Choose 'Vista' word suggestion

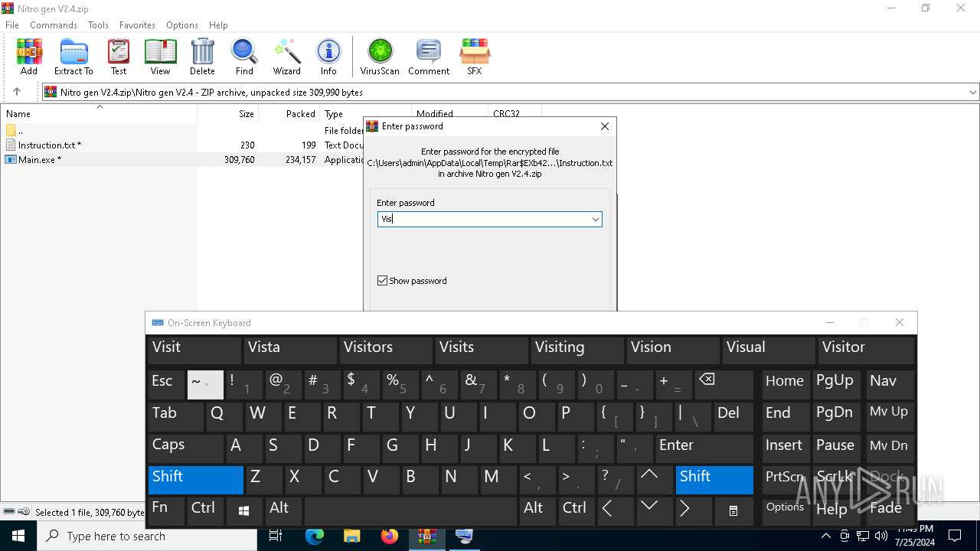click(x=290, y=350)
